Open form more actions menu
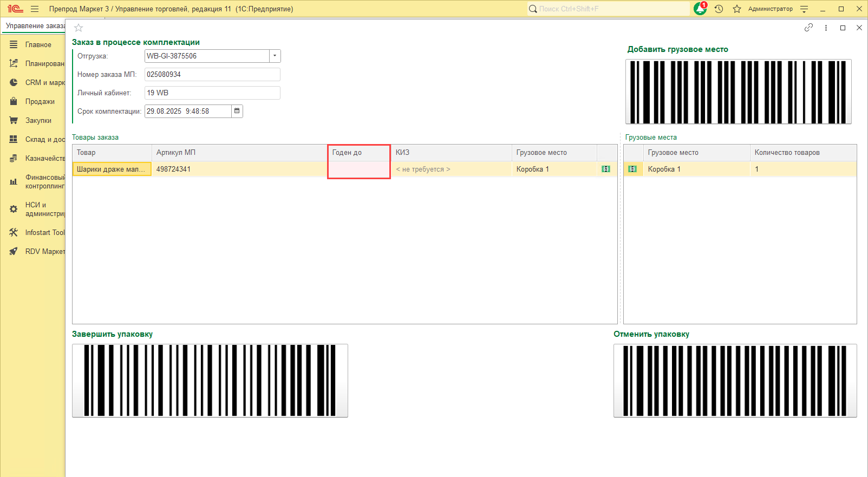Image resolution: width=868 pixels, height=477 pixels. tap(826, 28)
